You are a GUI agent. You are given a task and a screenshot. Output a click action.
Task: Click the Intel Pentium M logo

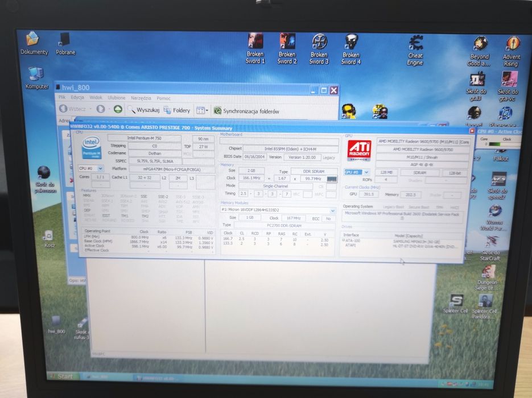(91, 147)
